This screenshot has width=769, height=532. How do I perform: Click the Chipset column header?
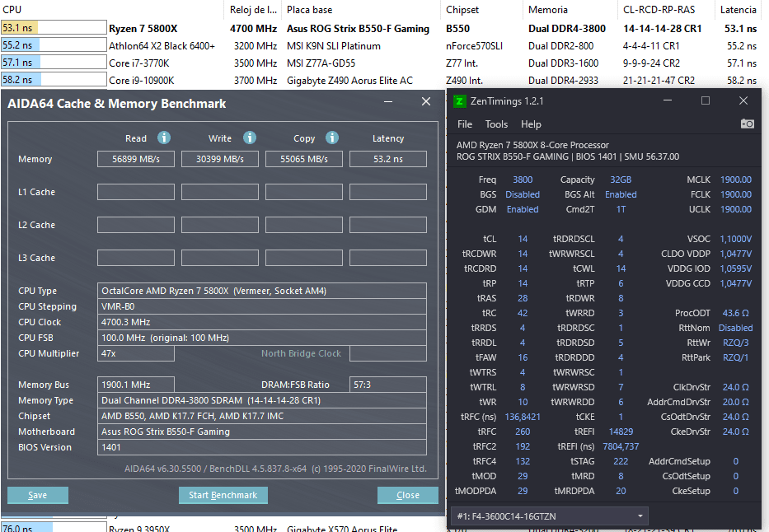coord(481,10)
